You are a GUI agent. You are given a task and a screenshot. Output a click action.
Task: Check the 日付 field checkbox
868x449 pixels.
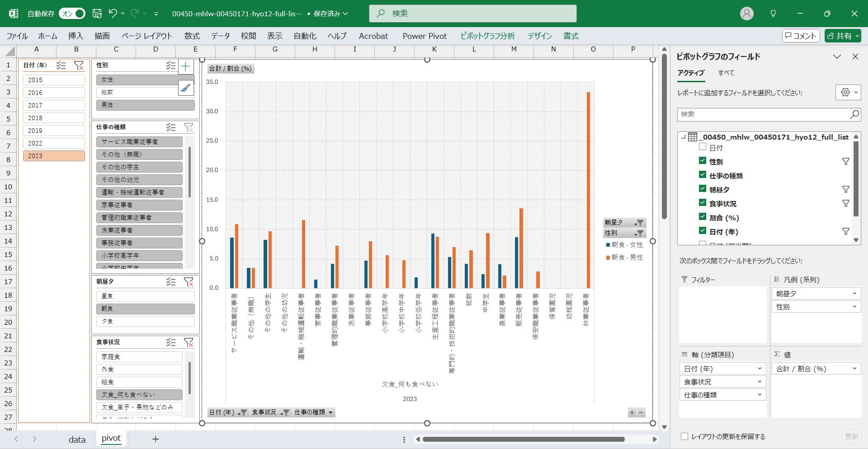tap(702, 147)
